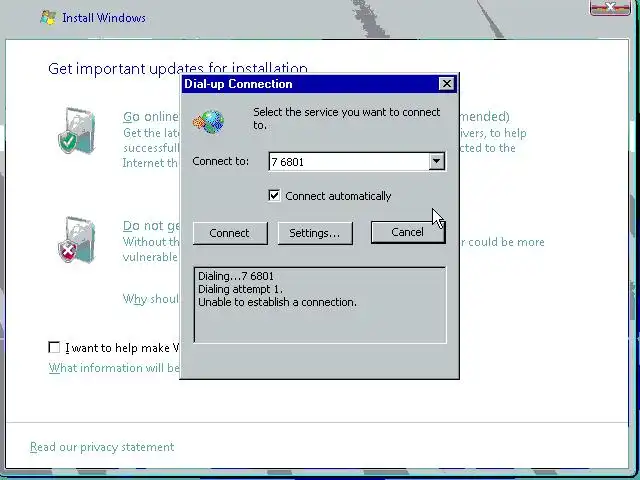Close the Dial-up Connection dialog
Viewport: 640px width, 480px height.
click(447, 84)
